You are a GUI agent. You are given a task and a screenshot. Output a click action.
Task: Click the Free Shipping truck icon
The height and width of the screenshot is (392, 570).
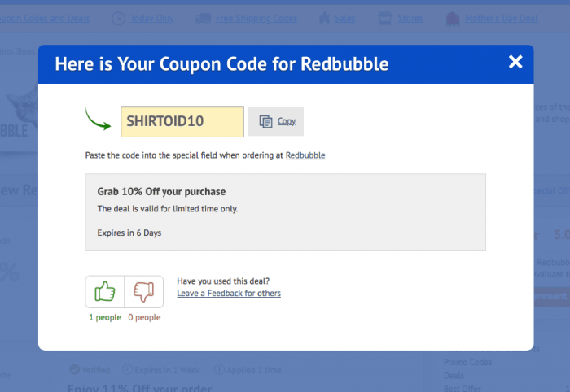[204, 19]
